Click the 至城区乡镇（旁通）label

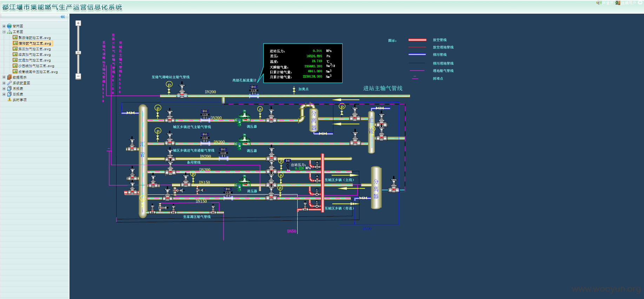tap(339, 208)
